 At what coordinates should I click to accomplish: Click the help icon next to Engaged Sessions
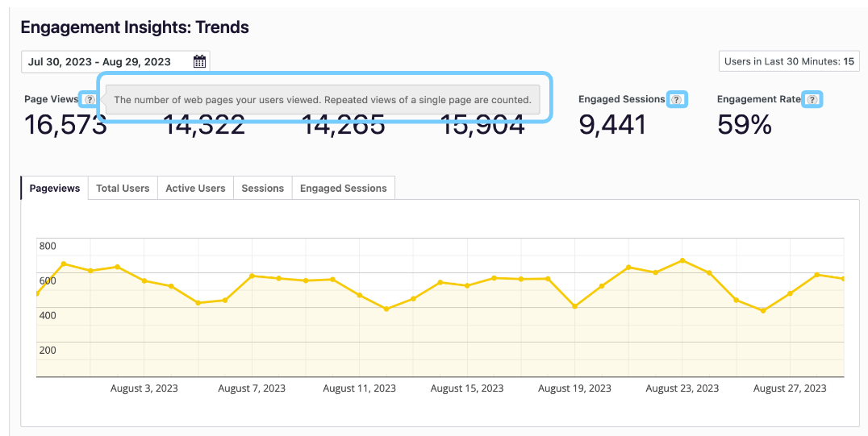(677, 100)
